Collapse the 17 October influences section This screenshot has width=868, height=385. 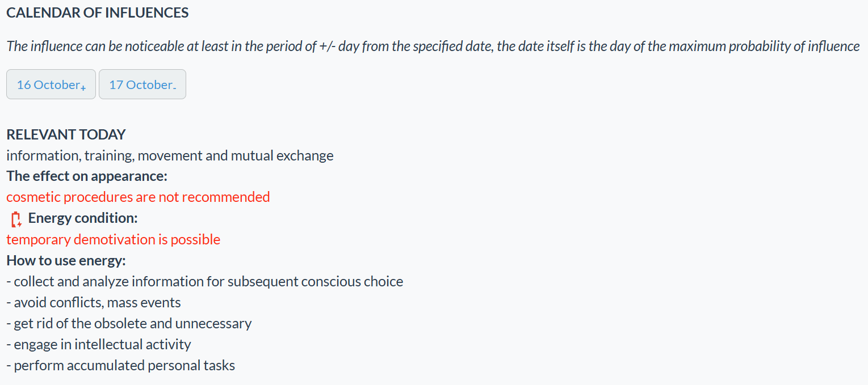pos(142,84)
